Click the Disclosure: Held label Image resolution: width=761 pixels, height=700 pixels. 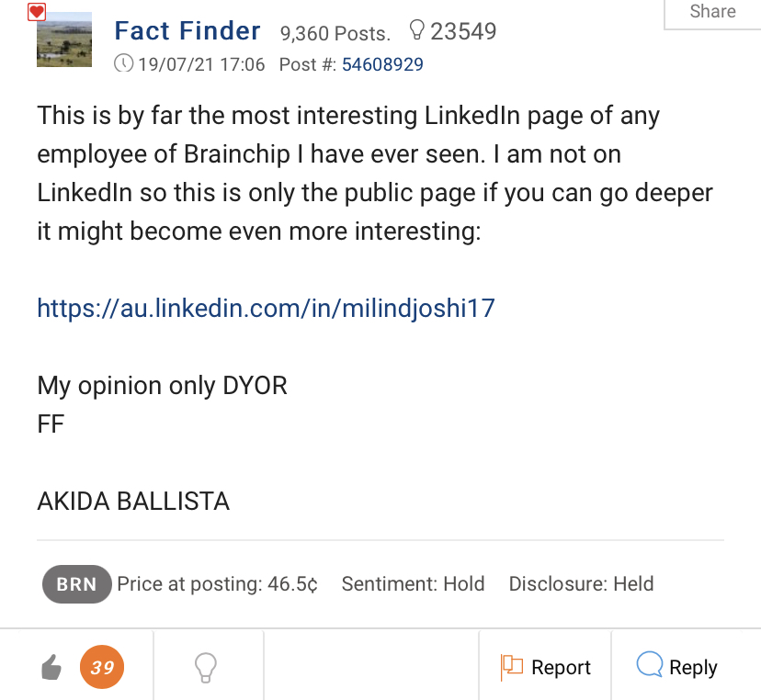point(581,584)
